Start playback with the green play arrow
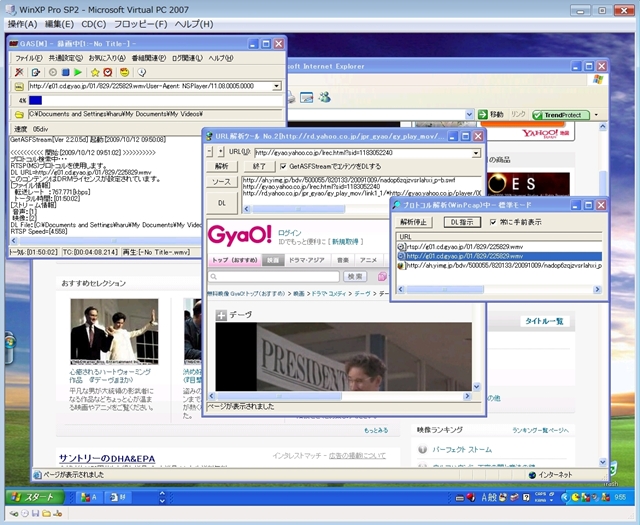The image size is (640, 525). point(78,72)
